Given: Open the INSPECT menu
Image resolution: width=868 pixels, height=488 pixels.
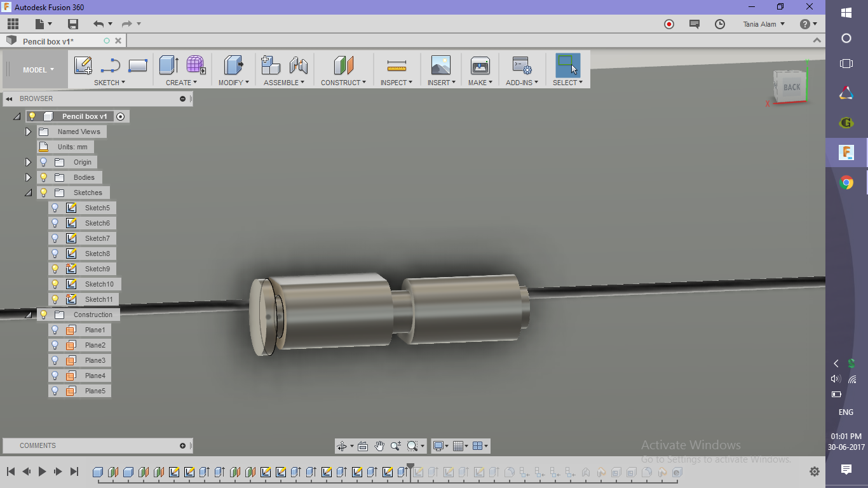Looking at the screenshot, I should pos(397,83).
